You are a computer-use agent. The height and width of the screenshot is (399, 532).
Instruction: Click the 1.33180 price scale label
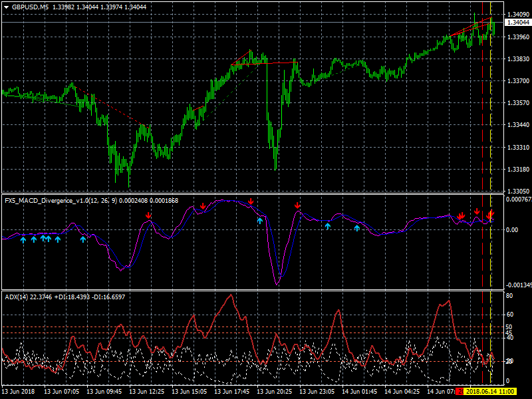pyautogui.click(x=518, y=169)
